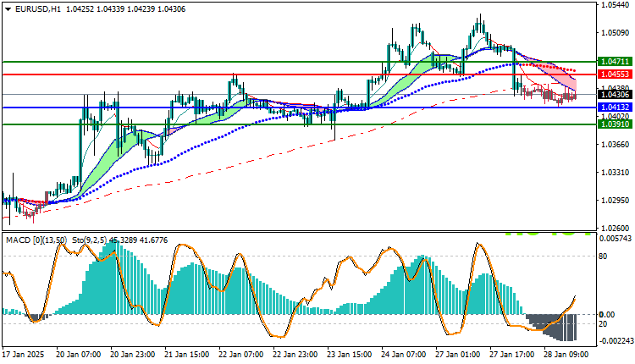Select the green 1.03910 price level label
This screenshot has width=635, height=364.
(616, 124)
